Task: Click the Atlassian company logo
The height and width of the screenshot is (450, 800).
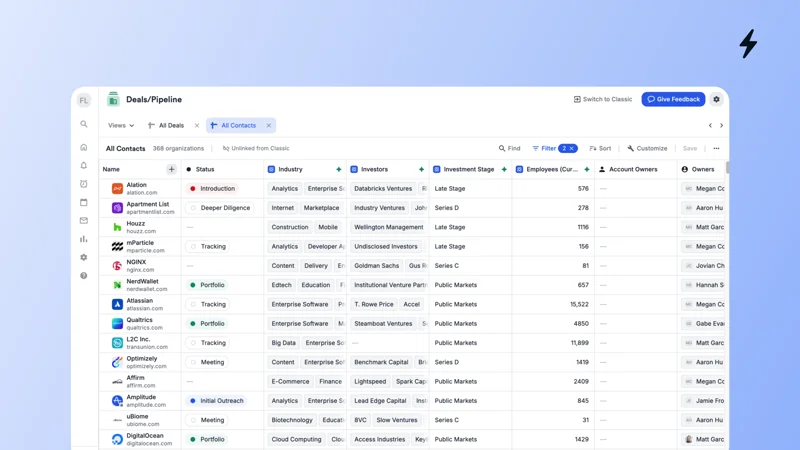Action: click(x=117, y=305)
